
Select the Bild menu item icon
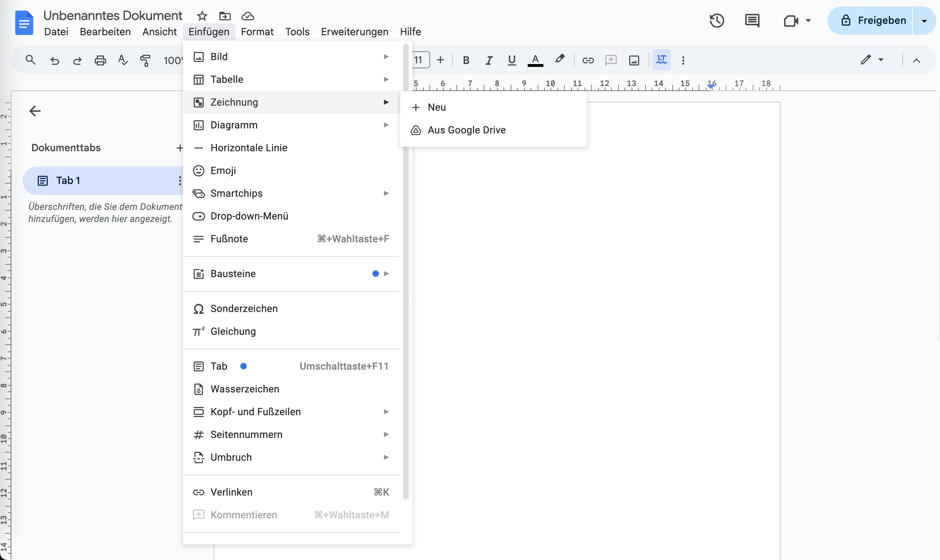tap(199, 56)
